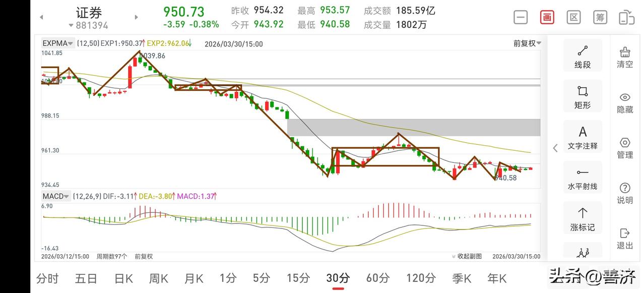Viewport: 644px width, 293px height.
Task: Switch to the daily K tab
Action: tap(123, 278)
